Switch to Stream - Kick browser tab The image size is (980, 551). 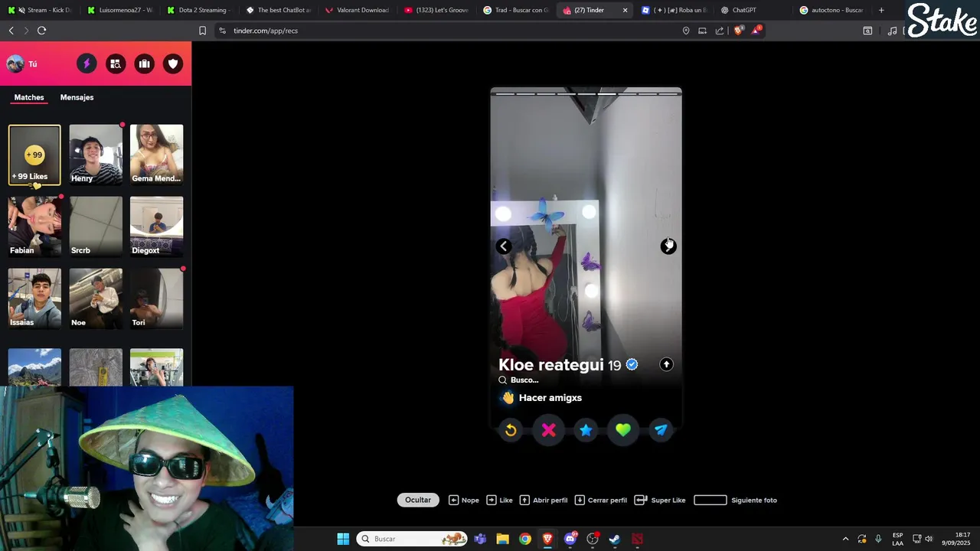pyautogui.click(x=42, y=10)
